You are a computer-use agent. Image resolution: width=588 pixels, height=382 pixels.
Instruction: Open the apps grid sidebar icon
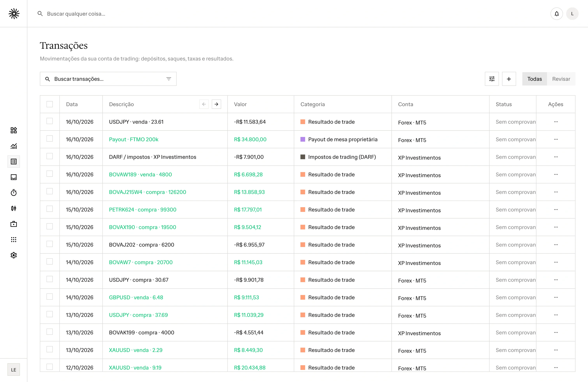[x=14, y=240]
